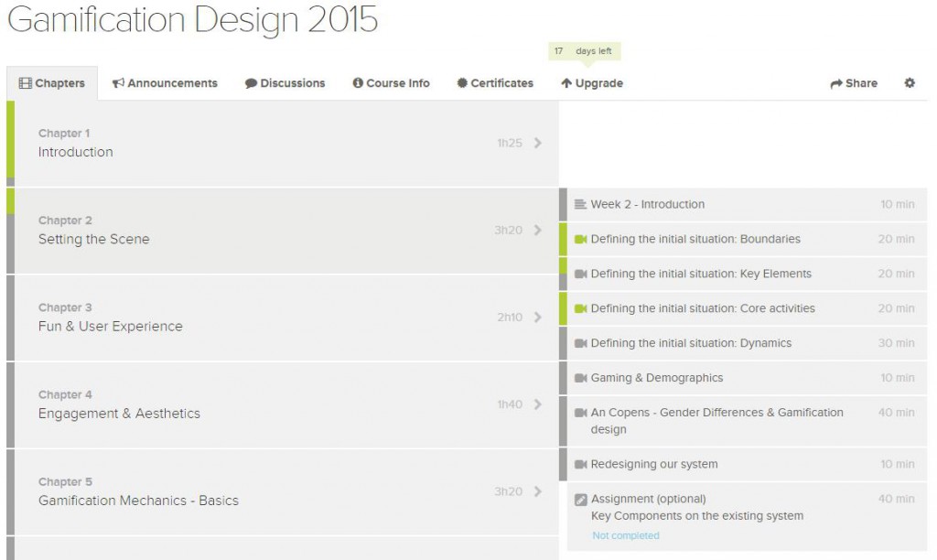The height and width of the screenshot is (560, 937).
Task: Open the Announcements tab
Action: coord(165,83)
